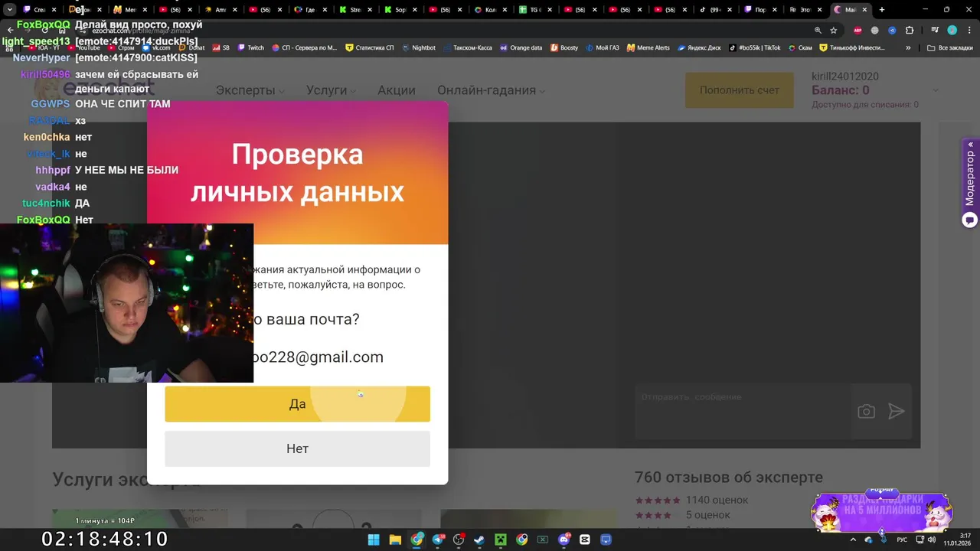The image size is (980, 551).
Task: Open the Orange data bookmark
Action: click(521, 47)
